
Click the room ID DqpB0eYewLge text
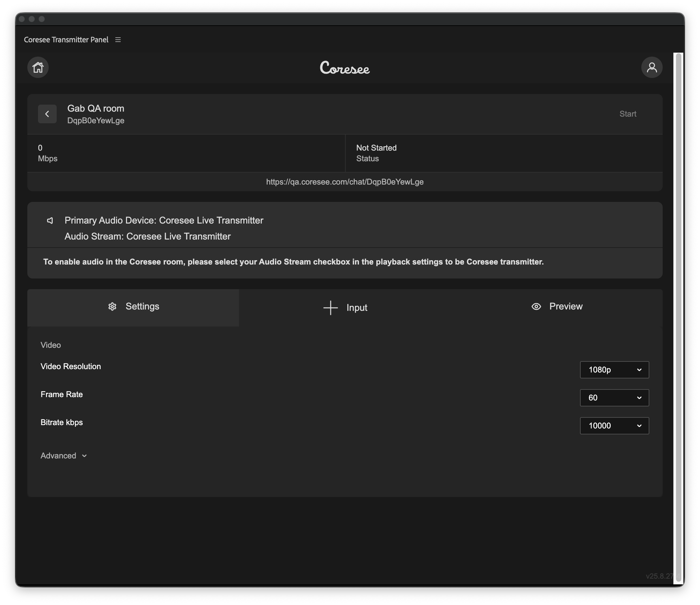pyautogui.click(x=96, y=121)
